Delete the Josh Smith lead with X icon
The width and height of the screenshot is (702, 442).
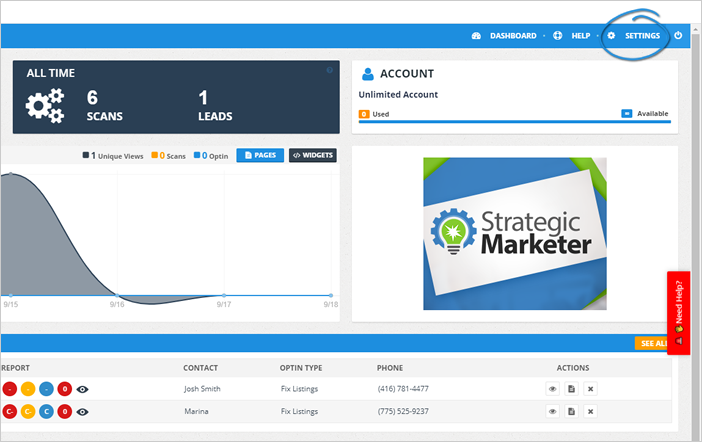[590, 389]
